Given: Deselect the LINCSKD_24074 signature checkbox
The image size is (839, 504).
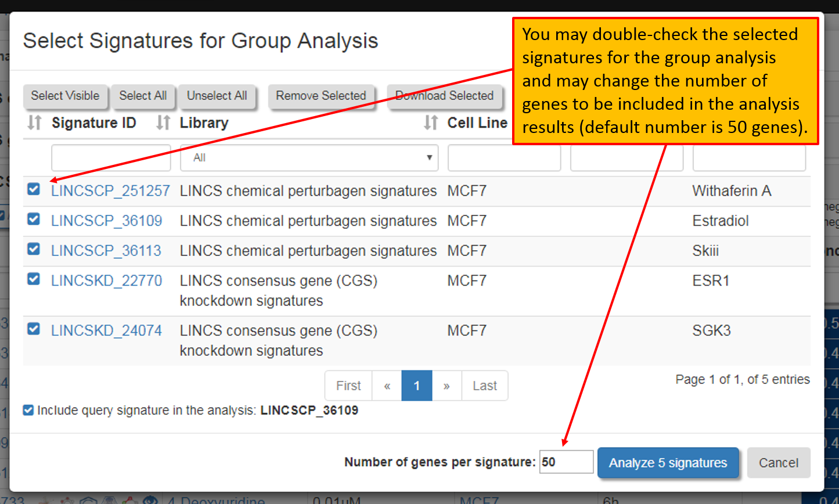Looking at the screenshot, I should (x=34, y=329).
